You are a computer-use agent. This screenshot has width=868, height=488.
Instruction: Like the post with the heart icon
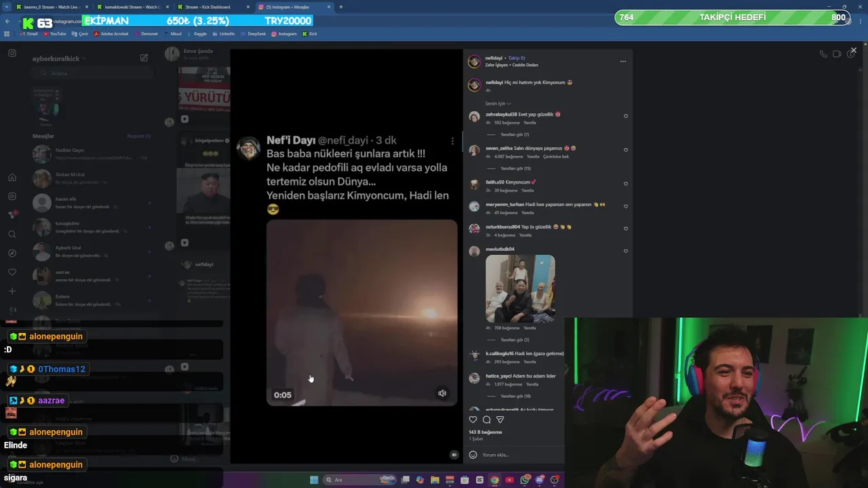(473, 420)
